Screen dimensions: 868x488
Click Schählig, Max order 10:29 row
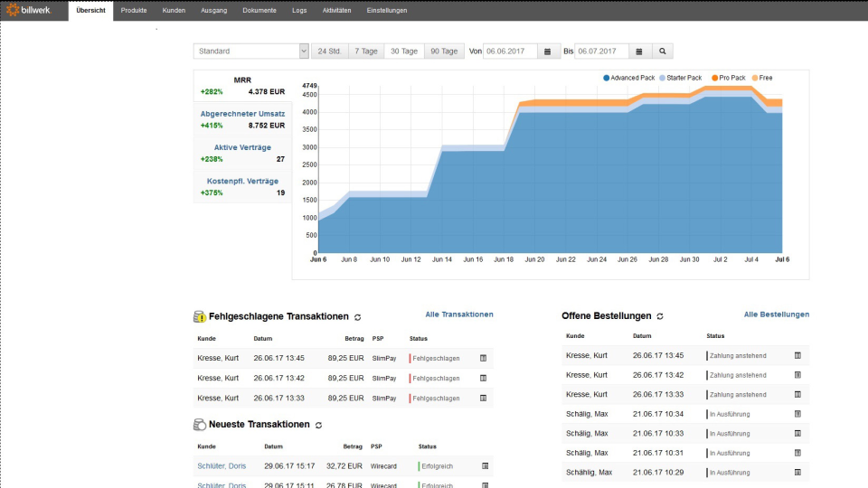[x=685, y=473]
